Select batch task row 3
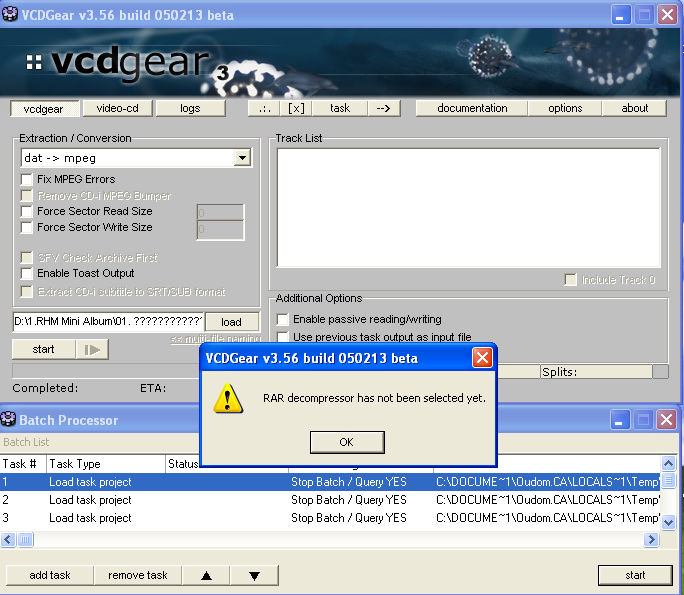 [x=330, y=518]
